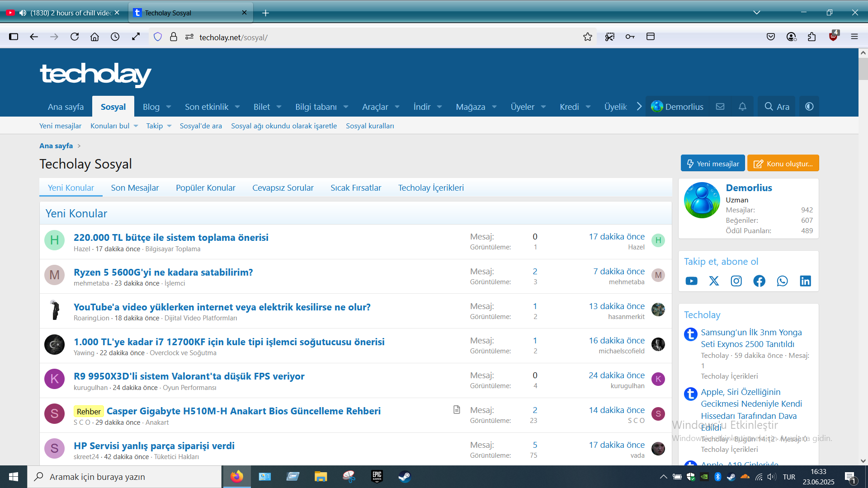868x488 pixels.
Task: Click the blue Yeni mesajlar button
Action: [713, 164]
